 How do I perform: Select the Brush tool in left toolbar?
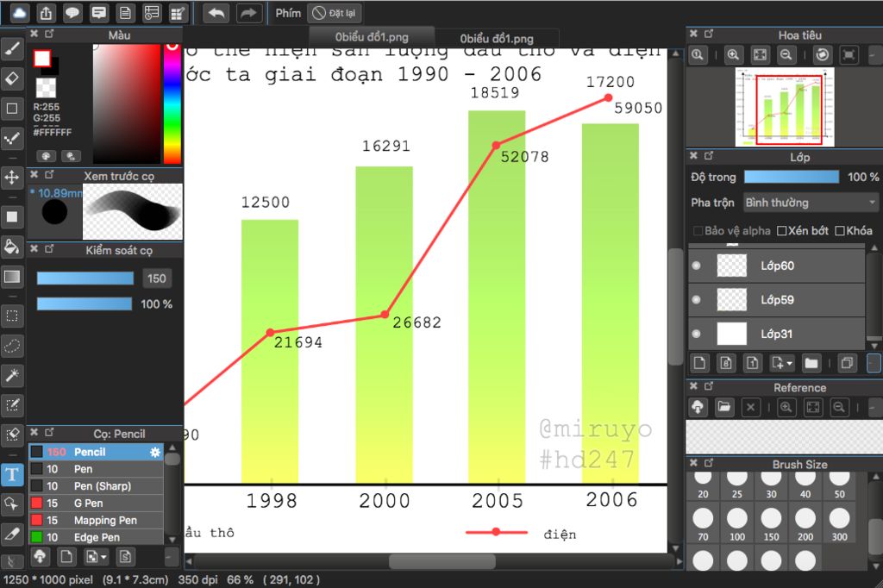(12, 49)
